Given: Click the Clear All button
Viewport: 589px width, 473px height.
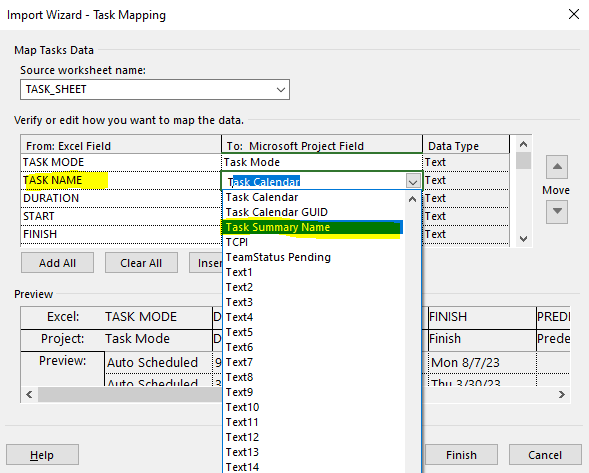Looking at the screenshot, I should point(141,263).
